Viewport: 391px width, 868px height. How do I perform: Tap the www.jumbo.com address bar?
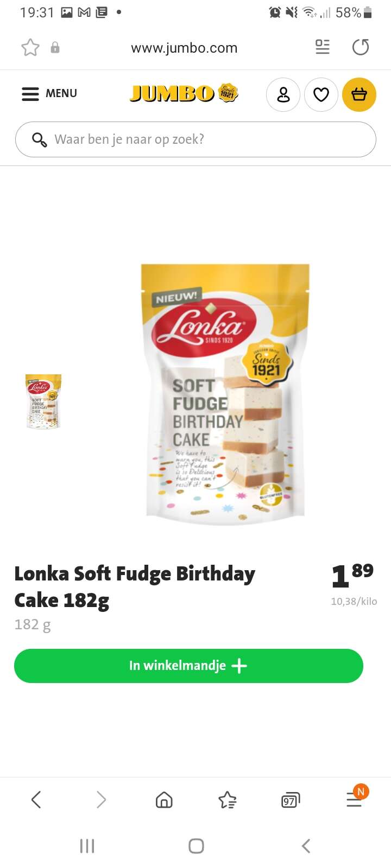(x=184, y=48)
